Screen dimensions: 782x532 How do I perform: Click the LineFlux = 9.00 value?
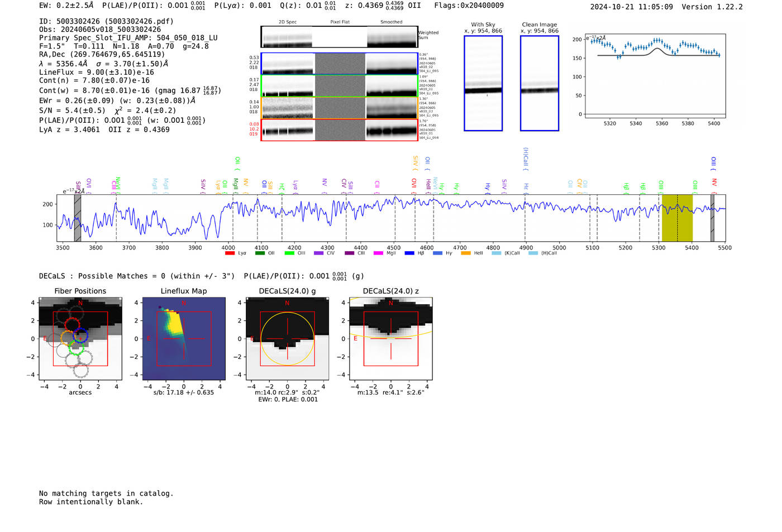(97, 73)
